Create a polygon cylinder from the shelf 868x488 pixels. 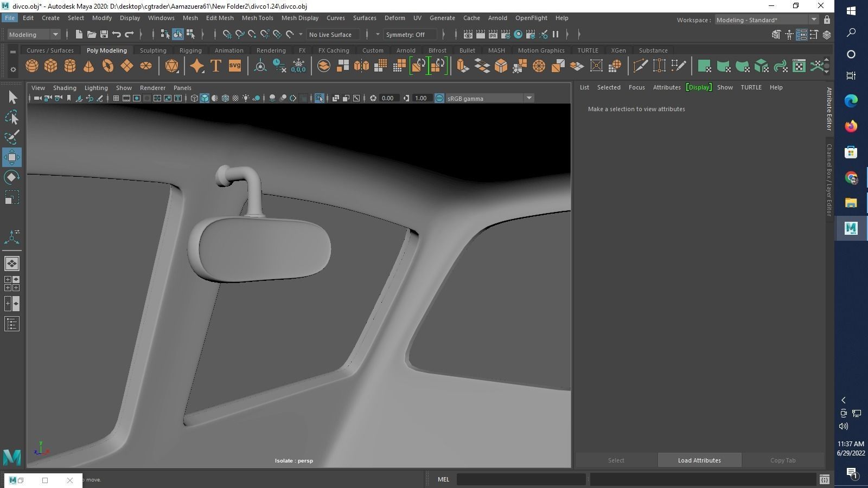click(x=70, y=66)
